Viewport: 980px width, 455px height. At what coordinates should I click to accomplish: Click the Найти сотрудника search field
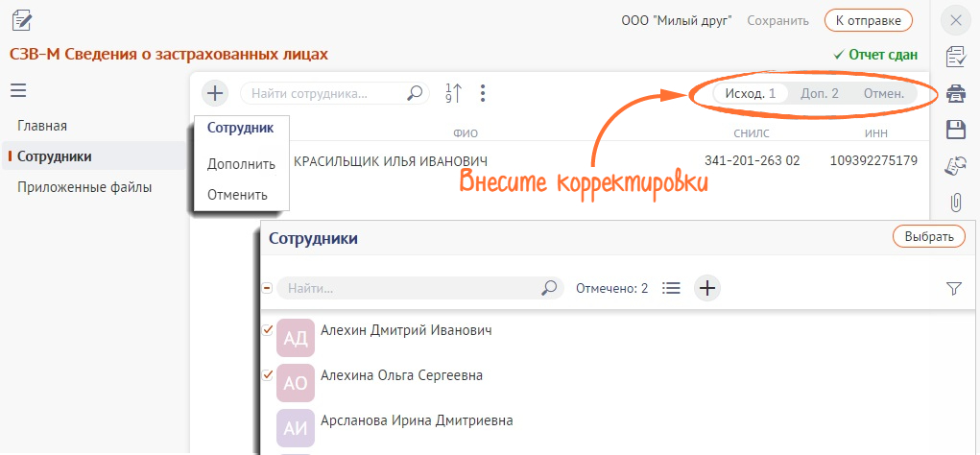[x=335, y=94]
